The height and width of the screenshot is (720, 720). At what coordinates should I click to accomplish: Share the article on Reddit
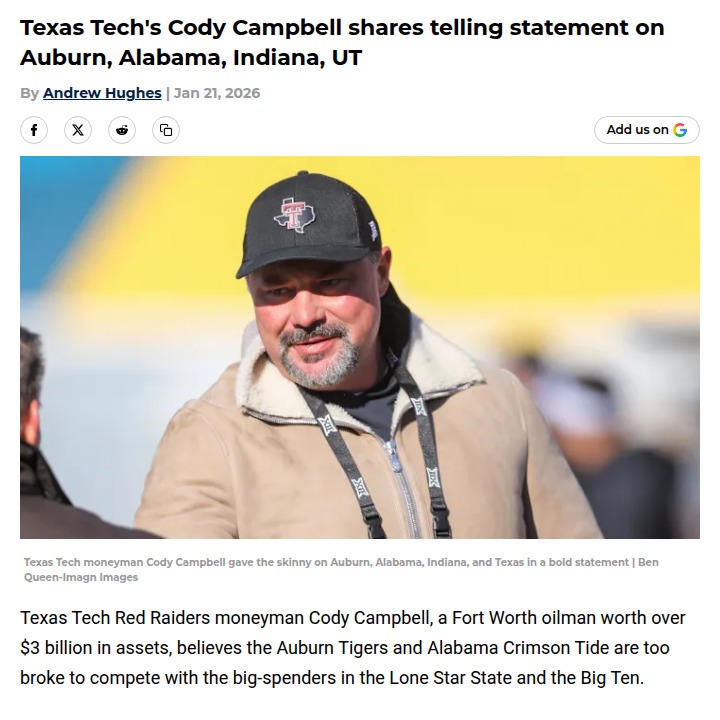click(122, 130)
